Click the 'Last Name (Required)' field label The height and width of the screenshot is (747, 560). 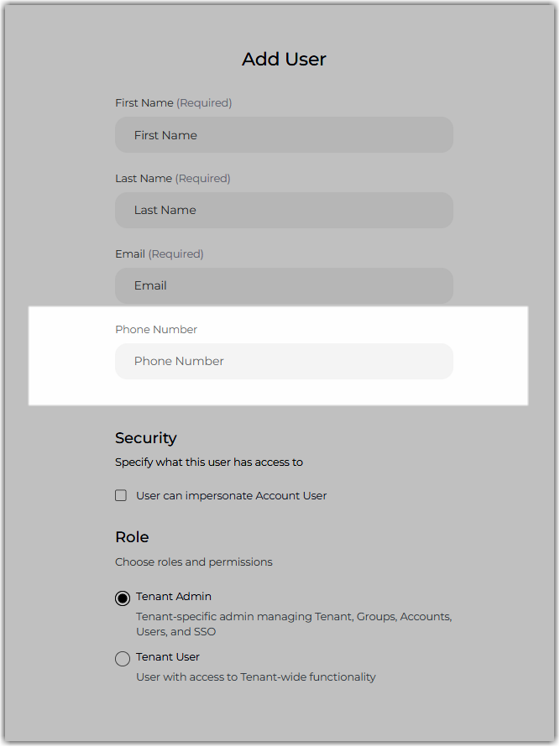point(173,179)
